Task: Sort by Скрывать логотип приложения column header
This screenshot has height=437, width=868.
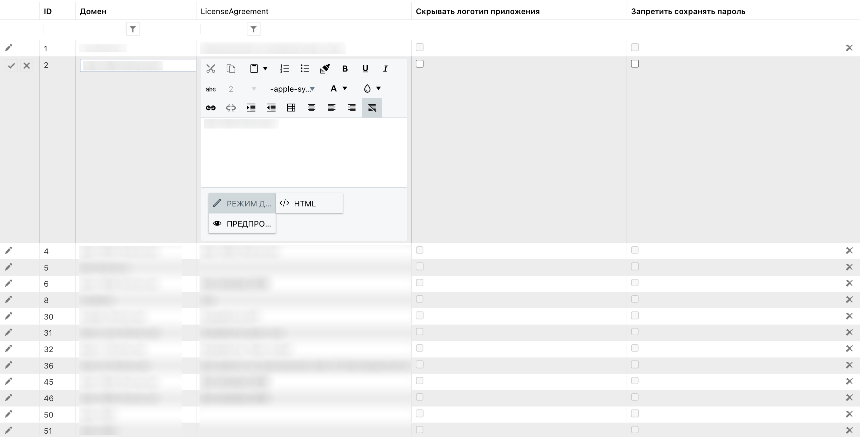Action: [x=478, y=11]
